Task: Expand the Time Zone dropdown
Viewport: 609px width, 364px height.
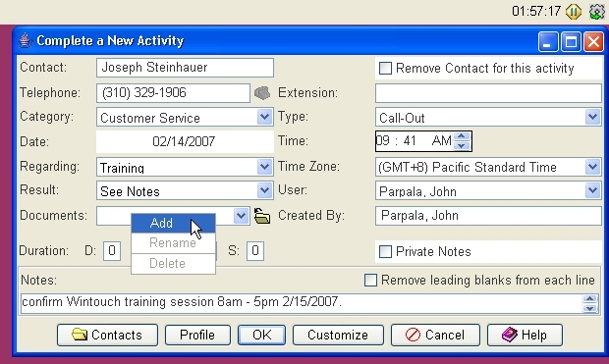Action: coord(592,167)
